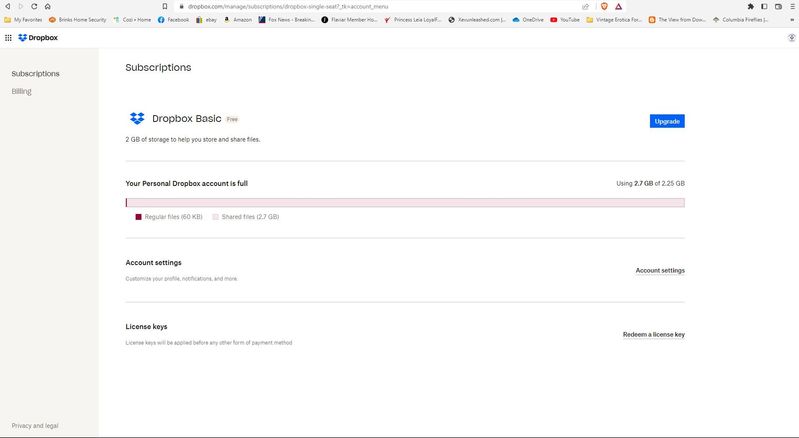The width and height of the screenshot is (799, 438).
Task: Open the YouTube bookmark
Action: [565, 20]
